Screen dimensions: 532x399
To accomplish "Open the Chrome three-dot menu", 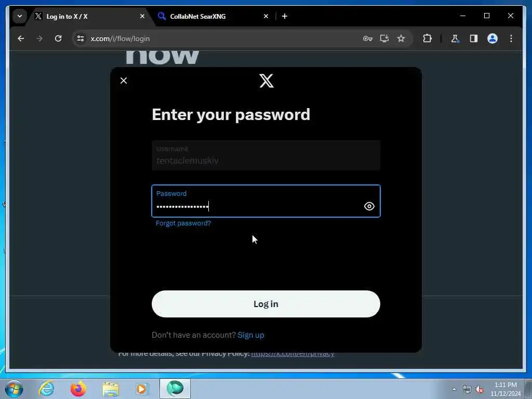I will tap(511, 38).
